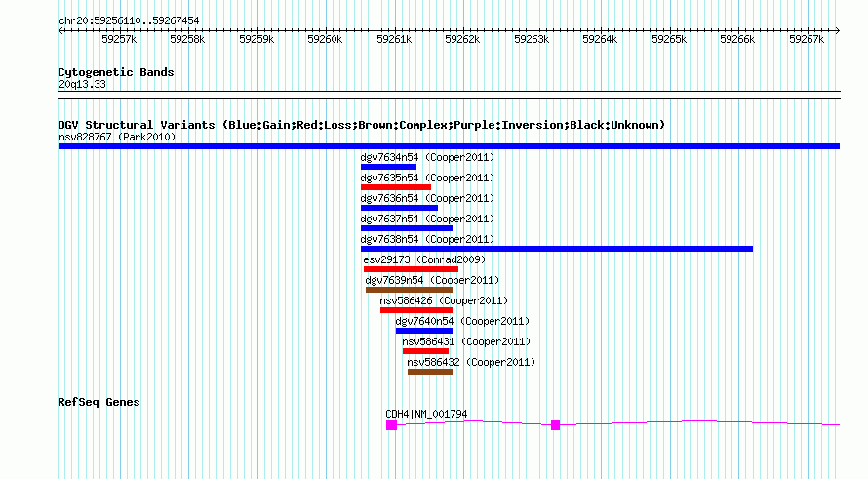Click the brown dgv7639n54 complex bar
The width and height of the screenshot is (868, 479).
[x=409, y=290]
